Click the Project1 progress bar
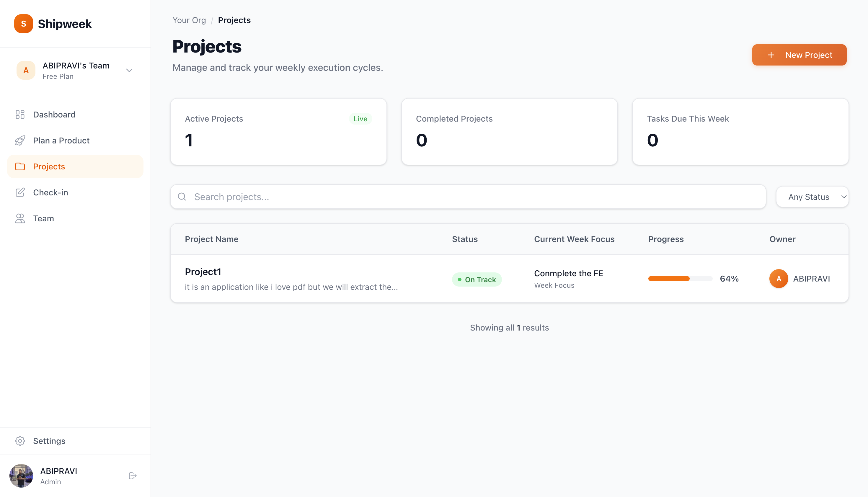The height and width of the screenshot is (497, 868). (x=680, y=279)
